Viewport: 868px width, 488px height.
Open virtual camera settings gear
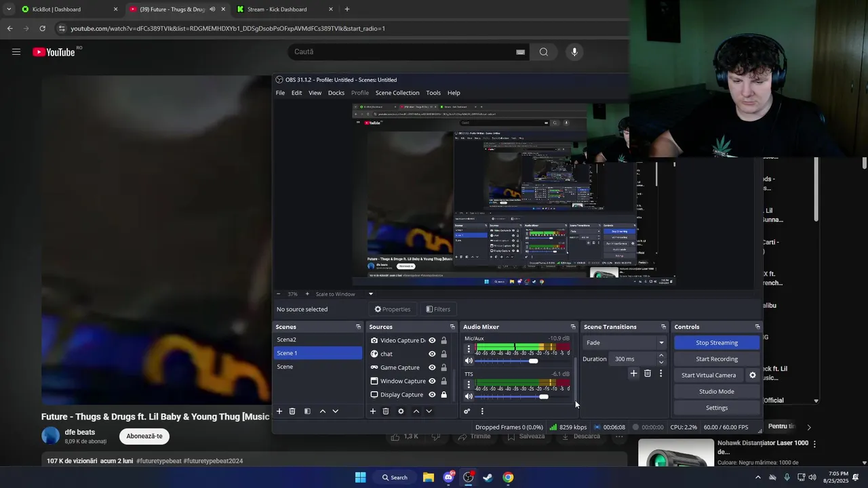tap(752, 375)
